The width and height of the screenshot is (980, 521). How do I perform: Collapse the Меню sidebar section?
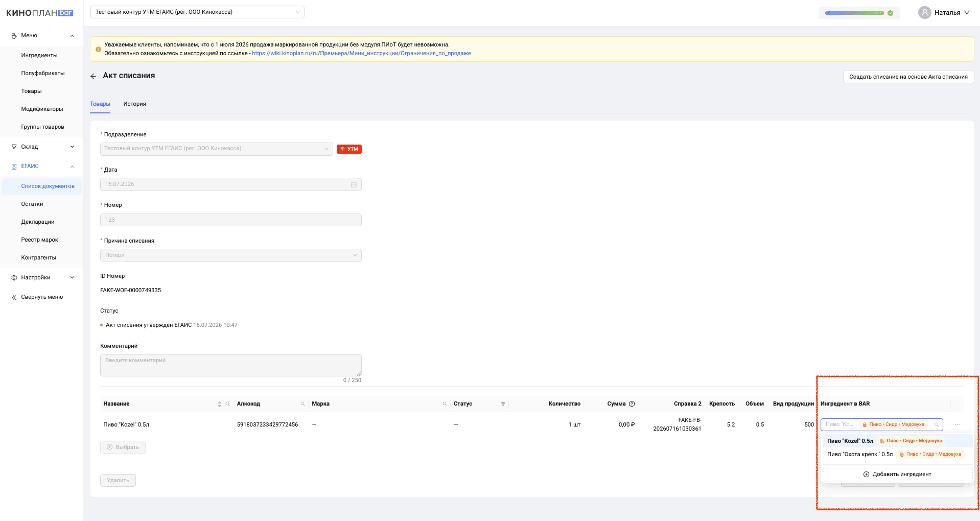(x=72, y=36)
